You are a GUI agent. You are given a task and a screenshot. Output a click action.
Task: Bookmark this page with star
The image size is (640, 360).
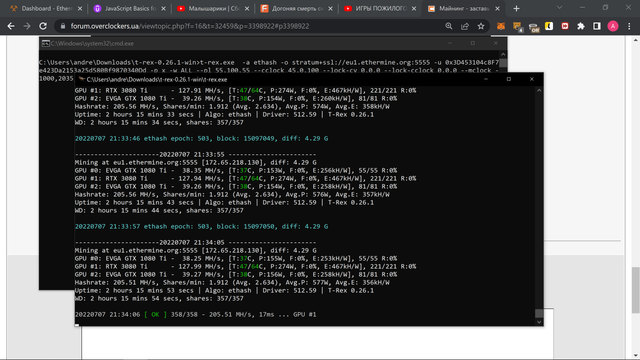pyautogui.click(x=481, y=26)
